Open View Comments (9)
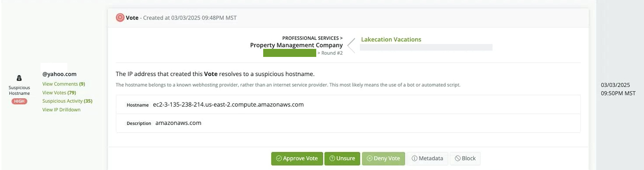The image size is (644, 170). pyautogui.click(x=64, y=84)
